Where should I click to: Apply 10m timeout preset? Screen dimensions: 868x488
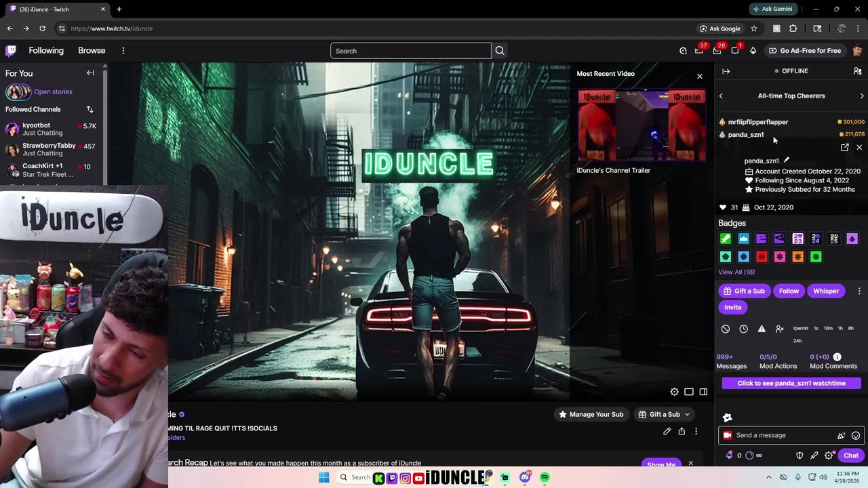click(828, 329)
